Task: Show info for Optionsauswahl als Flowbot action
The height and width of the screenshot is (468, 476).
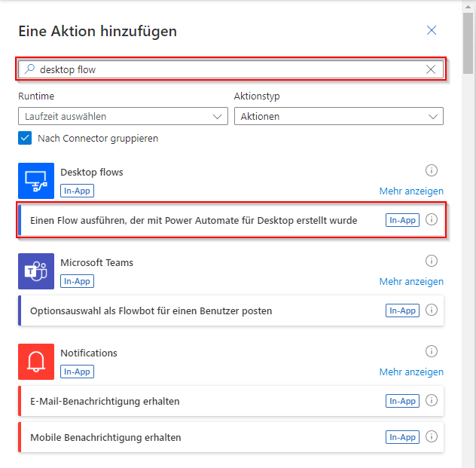Action: 432,310
